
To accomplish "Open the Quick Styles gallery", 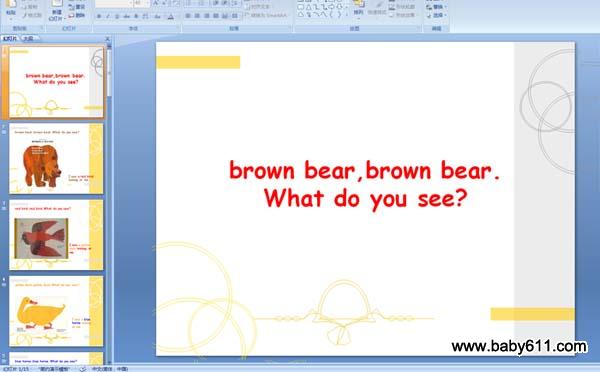I will [377, 8].
